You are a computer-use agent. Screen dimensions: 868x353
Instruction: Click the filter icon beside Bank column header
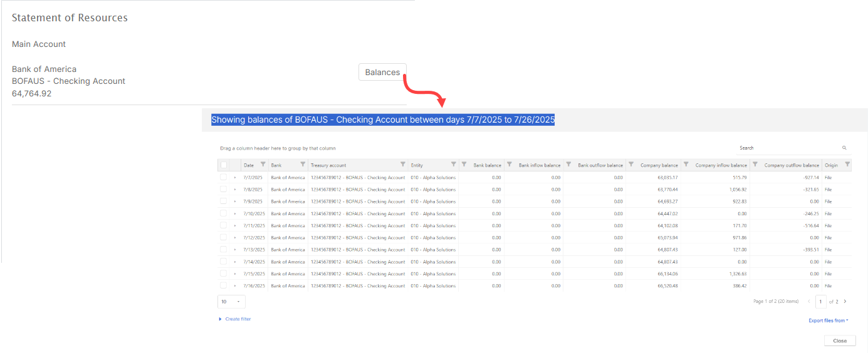pyautogui.click(x=303, y=165)
